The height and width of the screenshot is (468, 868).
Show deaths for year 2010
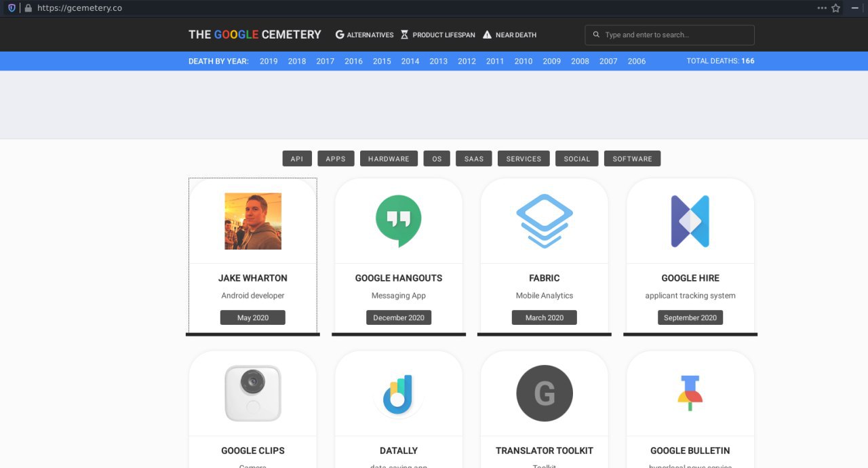pos(524,61)
